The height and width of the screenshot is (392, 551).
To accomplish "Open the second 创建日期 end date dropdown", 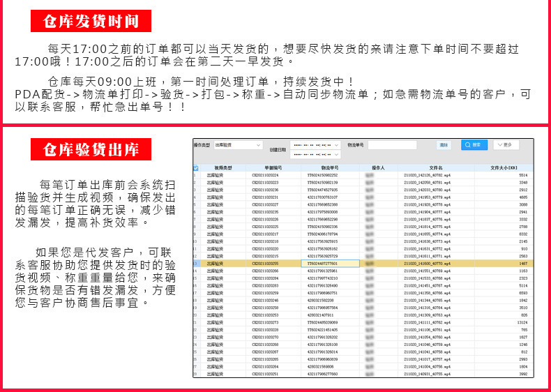I will (x=315, y=154).
